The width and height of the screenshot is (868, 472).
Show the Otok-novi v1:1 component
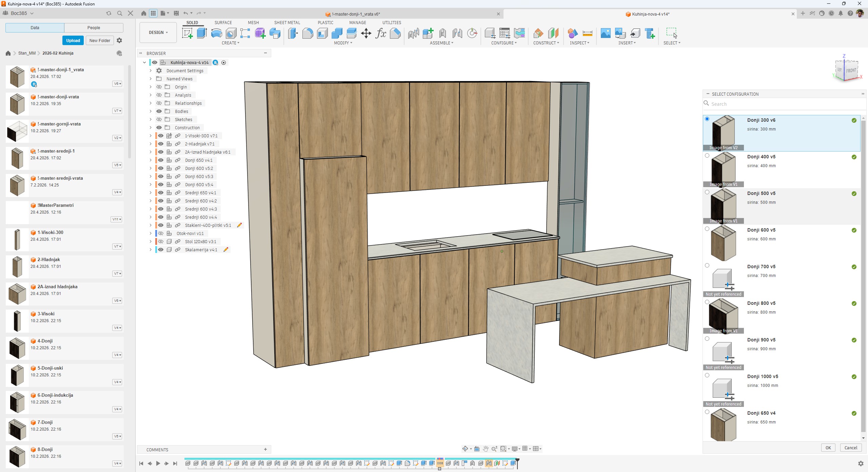(x=161, y=233)
